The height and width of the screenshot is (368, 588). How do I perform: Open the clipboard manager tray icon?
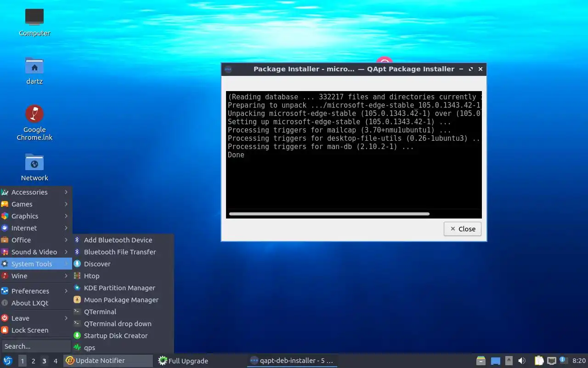(539, 361)
